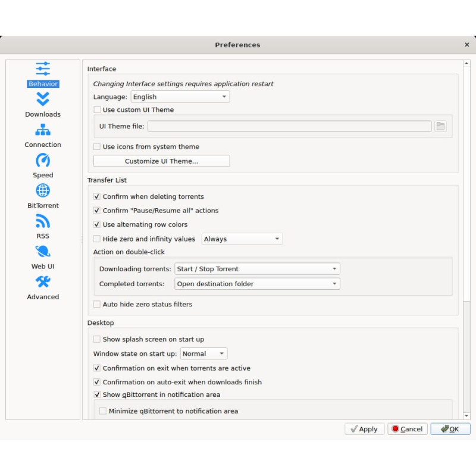Screen dimensions: 476x476
Task: Select the RSS feed icon
Action: coord(43,221)
